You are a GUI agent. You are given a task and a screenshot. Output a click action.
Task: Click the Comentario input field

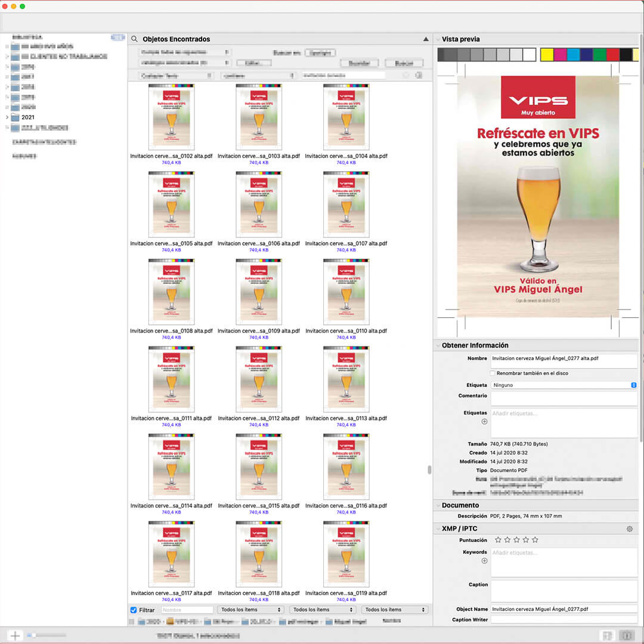(563, 398)
